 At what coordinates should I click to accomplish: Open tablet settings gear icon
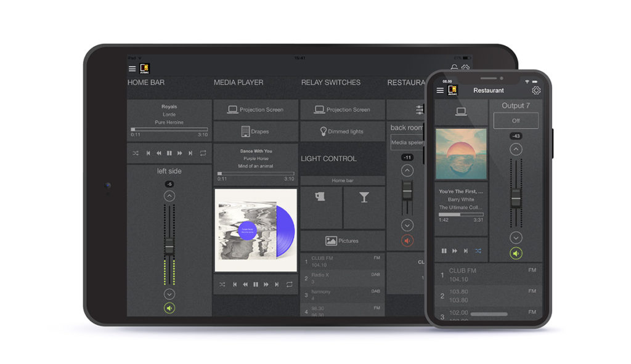(x=466, y=68)
